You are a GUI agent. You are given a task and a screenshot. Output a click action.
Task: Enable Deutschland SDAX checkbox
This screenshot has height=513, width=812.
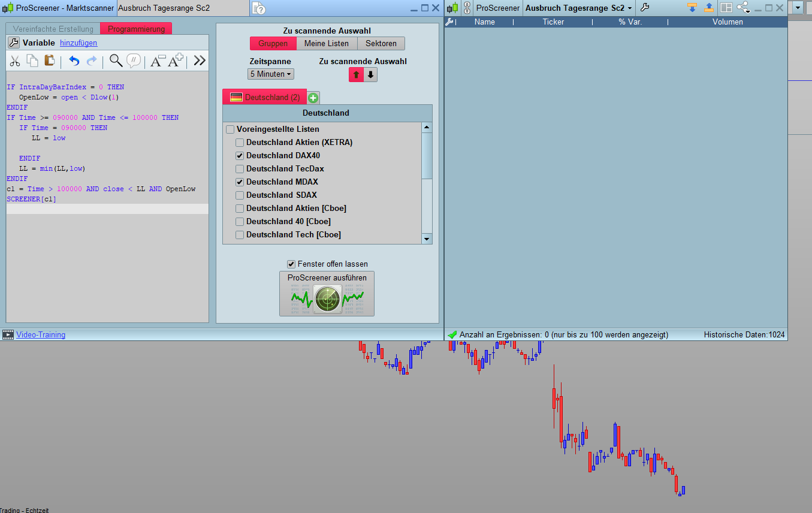coord(240,195)
